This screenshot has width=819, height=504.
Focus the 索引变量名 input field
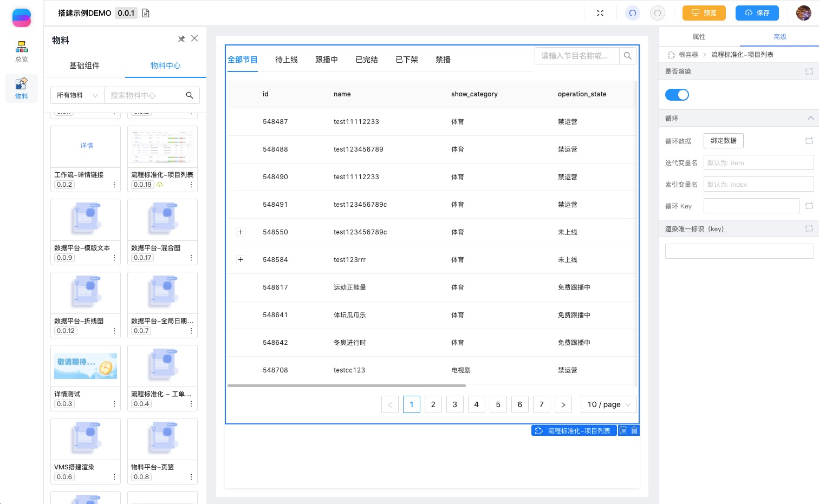pyautogui.click(x=758, y=184)
